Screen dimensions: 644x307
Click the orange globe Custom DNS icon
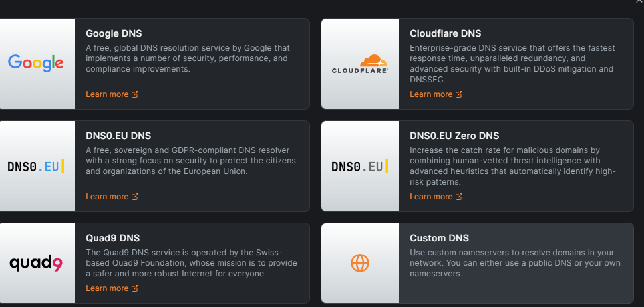click(359, 263)
